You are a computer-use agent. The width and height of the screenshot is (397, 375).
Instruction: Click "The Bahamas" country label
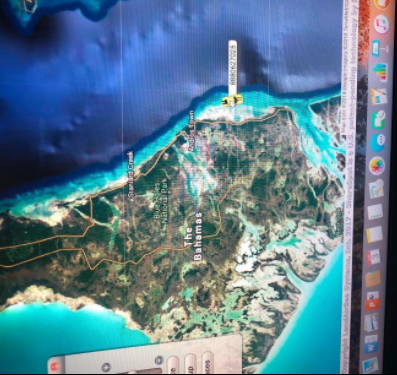coord(193,235)
